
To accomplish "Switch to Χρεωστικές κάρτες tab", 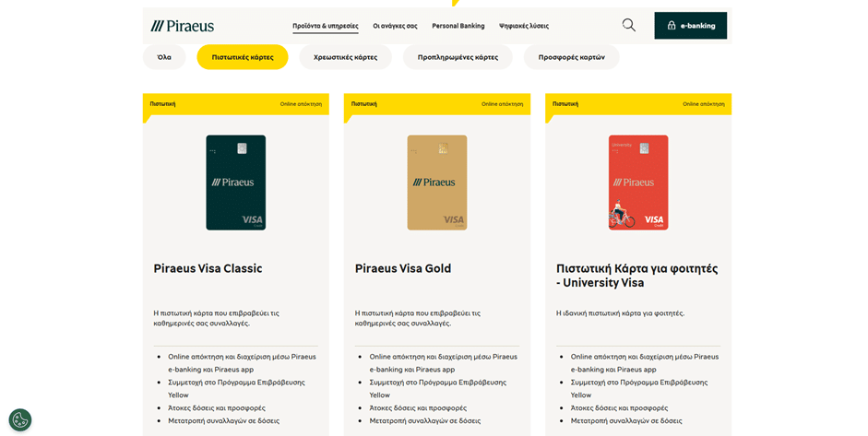I will point(345,57).
